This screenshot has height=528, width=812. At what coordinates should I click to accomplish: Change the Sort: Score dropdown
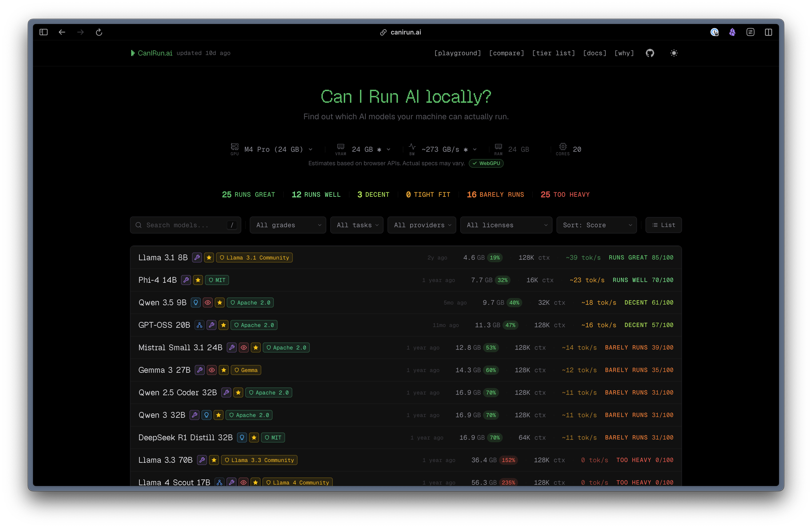[596, 225]
